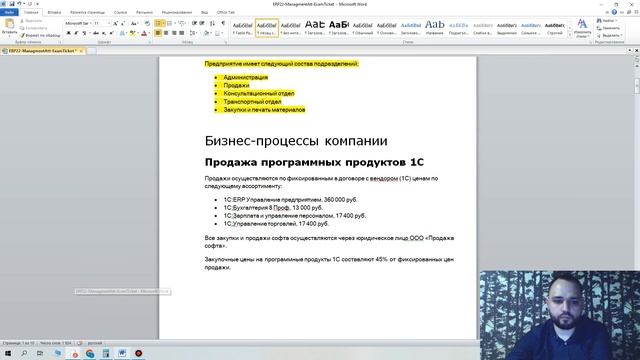Screen dimensions: 640x360
Task: Open the Find (Найти) button
Action: pos(608,20)
